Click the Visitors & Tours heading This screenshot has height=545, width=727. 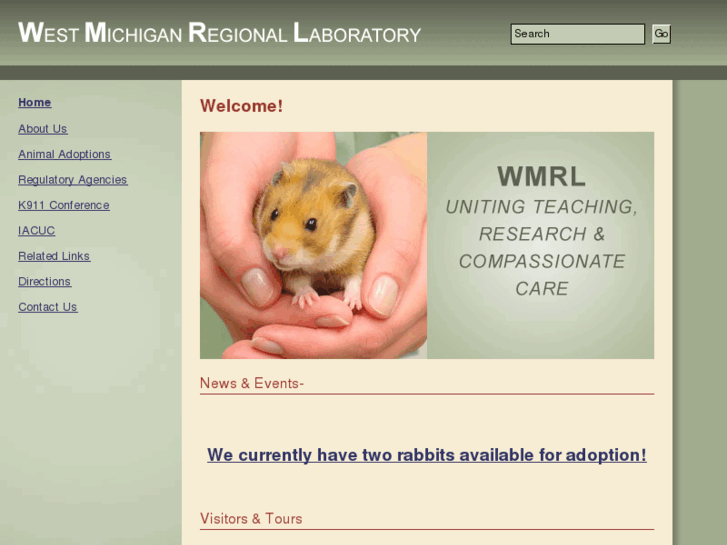point(251,519)
